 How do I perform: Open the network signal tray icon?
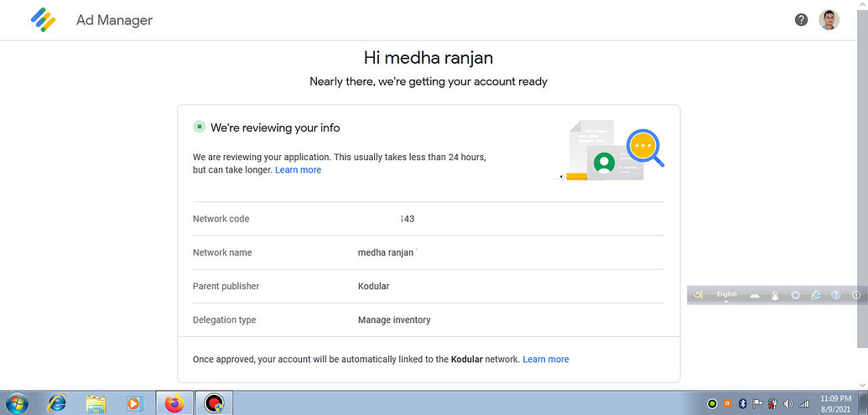(803, 403)
